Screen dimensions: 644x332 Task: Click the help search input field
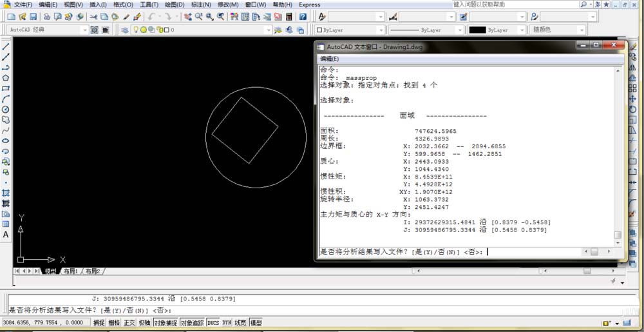[515, 5]
